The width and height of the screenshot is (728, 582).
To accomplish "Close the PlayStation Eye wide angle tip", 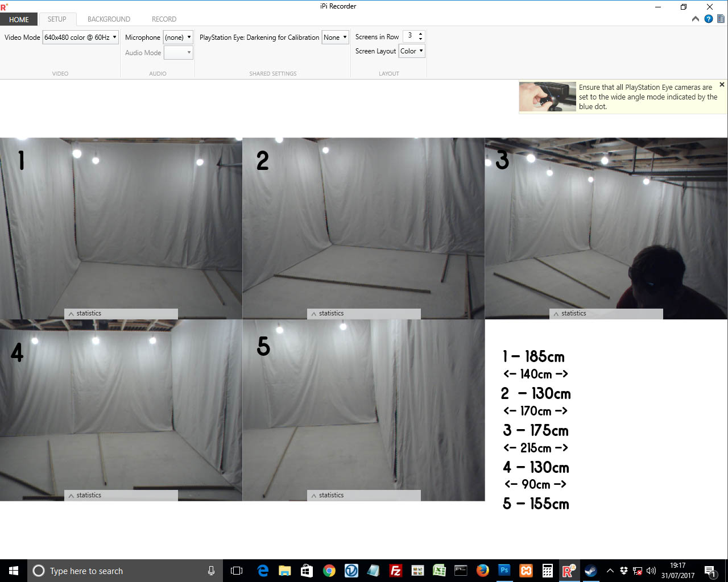I will click(722, 85).
